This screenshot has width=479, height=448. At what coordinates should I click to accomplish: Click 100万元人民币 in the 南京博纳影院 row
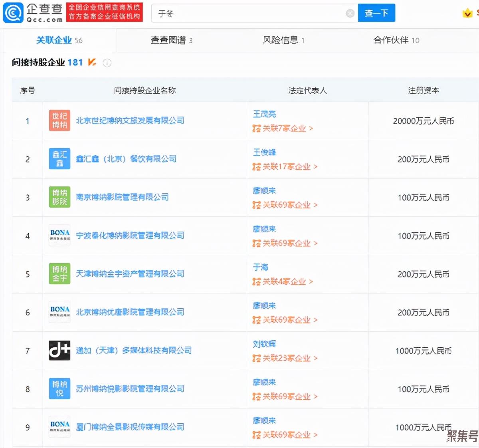(x=424, y=198)
